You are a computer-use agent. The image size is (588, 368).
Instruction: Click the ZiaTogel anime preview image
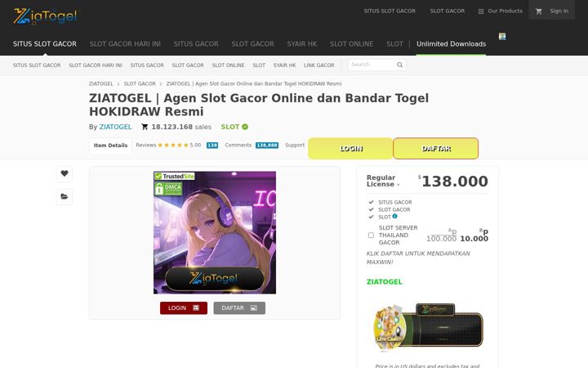coord(215,232)
